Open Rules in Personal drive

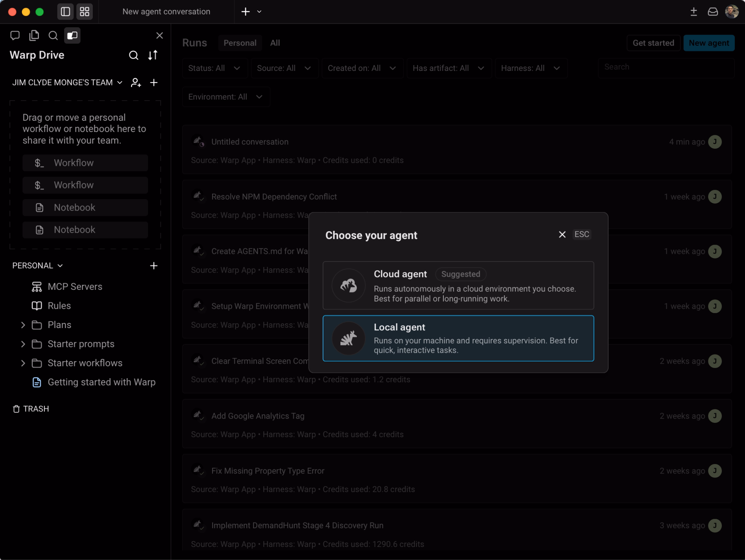click(x=51, y=306)
